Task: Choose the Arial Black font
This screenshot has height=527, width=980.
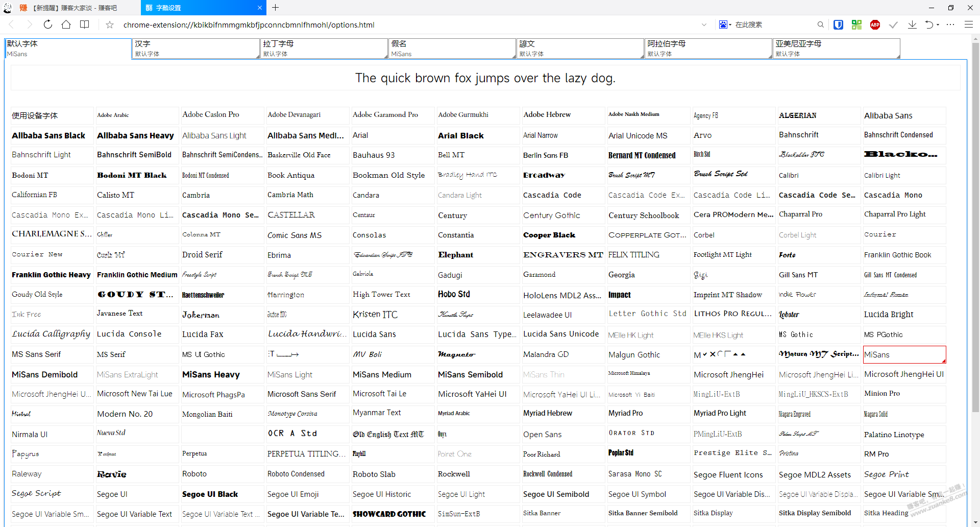Action: coord(478,135)
